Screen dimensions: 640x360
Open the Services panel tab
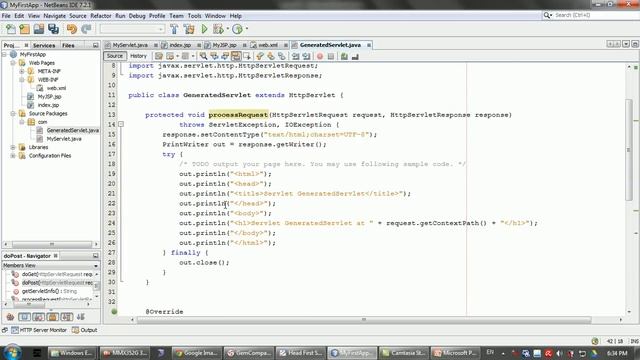click(x=44, y=45)
